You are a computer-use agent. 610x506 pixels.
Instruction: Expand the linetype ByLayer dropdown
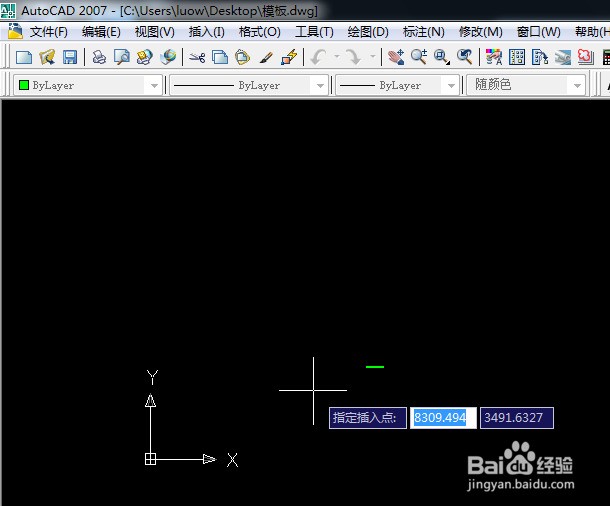(x=320, y=86)
